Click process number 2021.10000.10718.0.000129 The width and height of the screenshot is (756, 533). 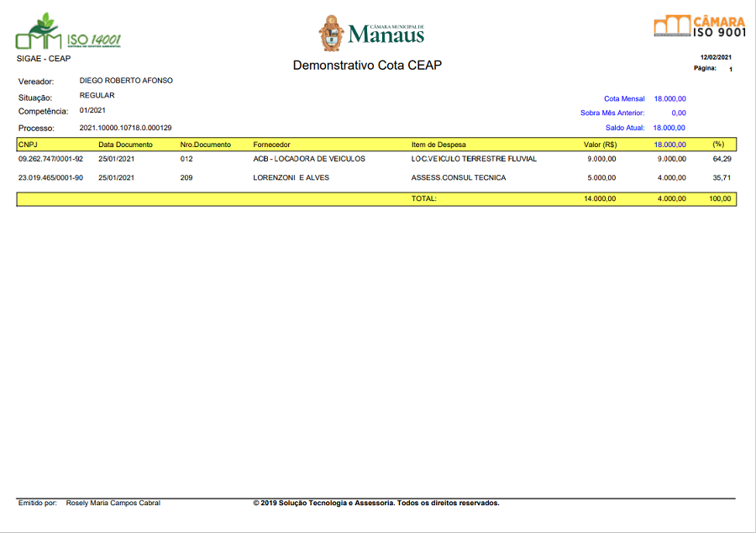125,128
